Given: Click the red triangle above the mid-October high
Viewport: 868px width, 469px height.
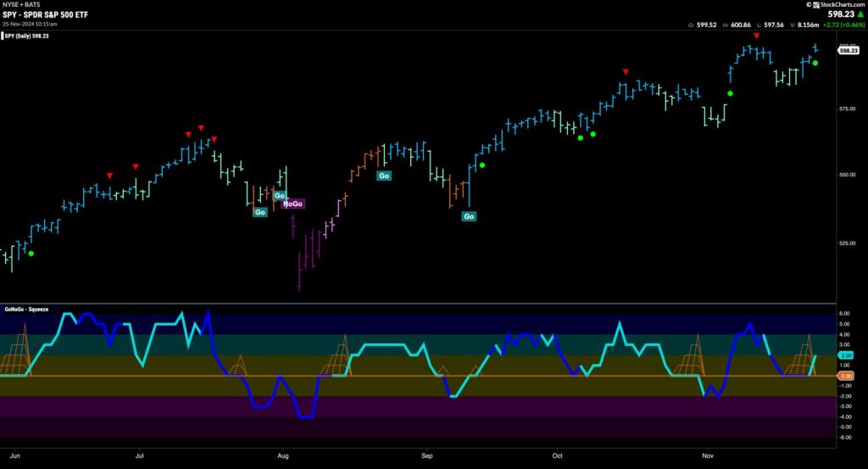Looking at the screenshot, I should click(x=626, y=72).
